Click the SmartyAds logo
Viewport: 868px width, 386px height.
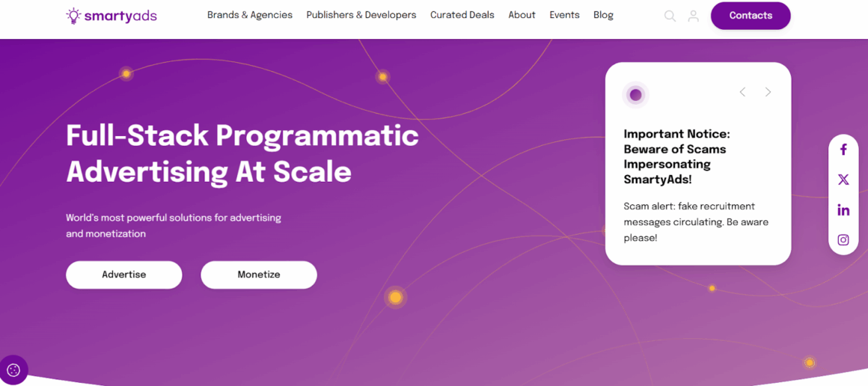[111, 16]
